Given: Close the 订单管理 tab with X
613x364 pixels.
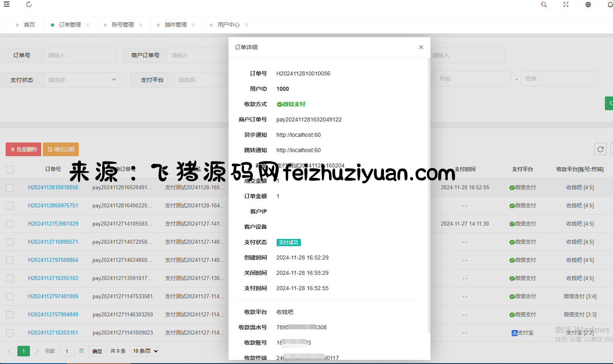Looking at the screenshot, I should point(88,25).
